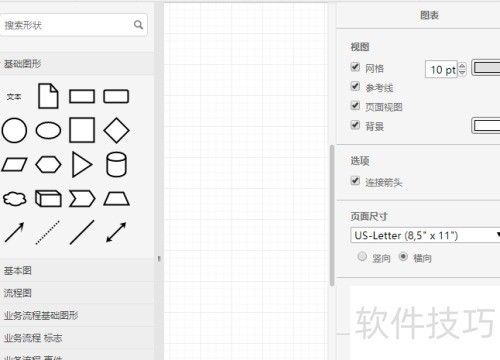Screen dimensions: 500x360
Task: Select the cloud shape
Action: coord(15,199)
